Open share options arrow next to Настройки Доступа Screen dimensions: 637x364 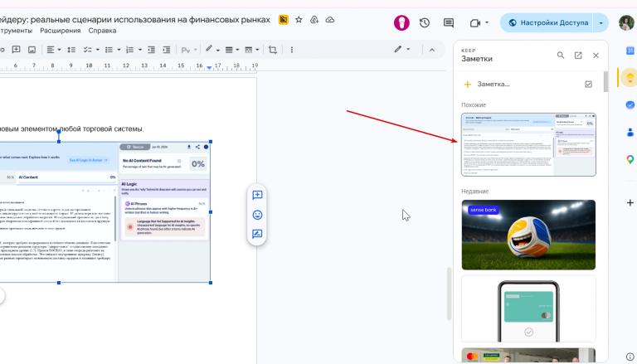[601, 22]
